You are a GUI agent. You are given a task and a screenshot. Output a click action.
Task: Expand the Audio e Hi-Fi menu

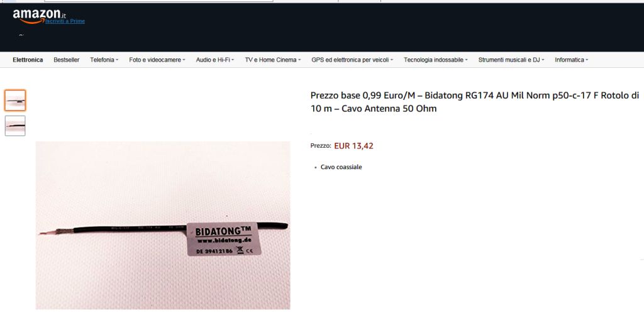pyautogui.click(x=215, y=60)
